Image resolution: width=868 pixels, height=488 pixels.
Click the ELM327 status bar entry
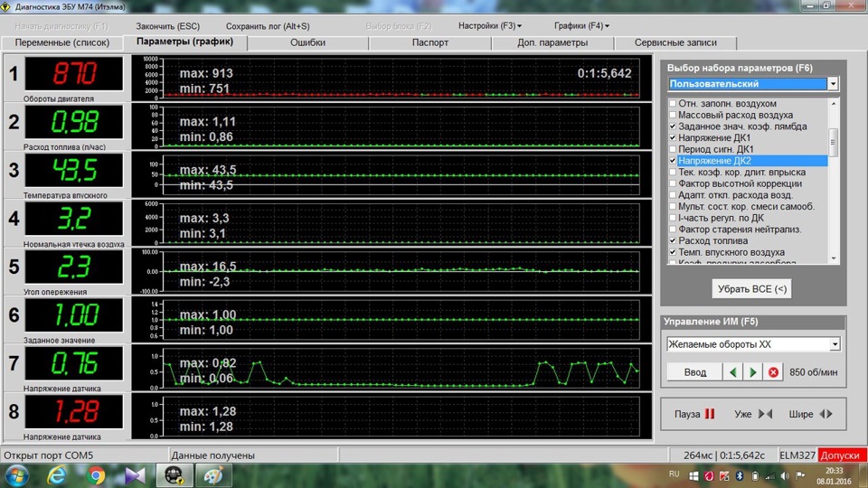(797, 455)
